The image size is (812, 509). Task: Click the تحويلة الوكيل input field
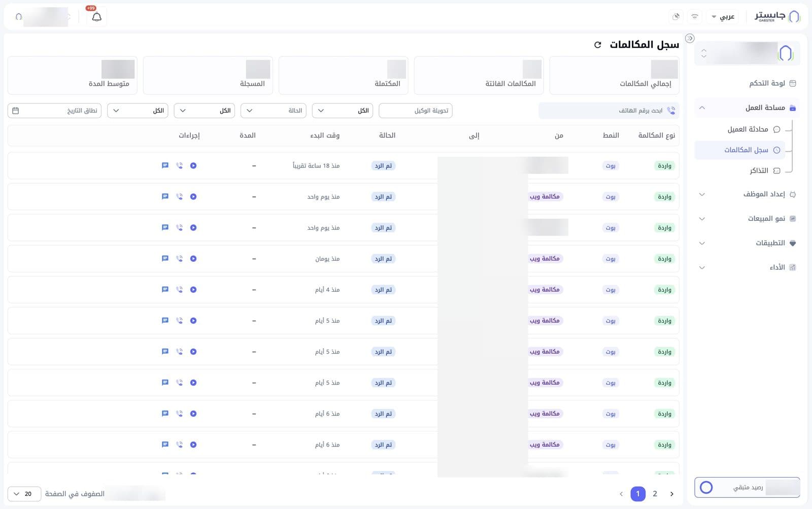416,111
